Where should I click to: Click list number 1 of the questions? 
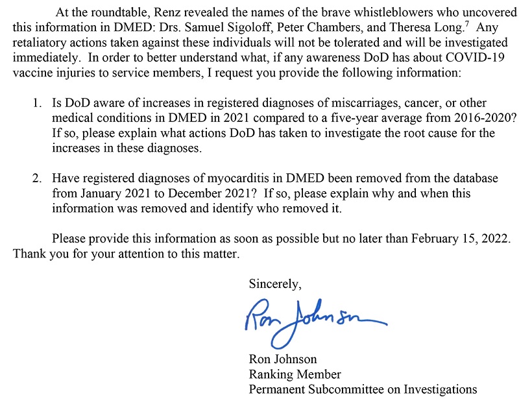[37, 102]
